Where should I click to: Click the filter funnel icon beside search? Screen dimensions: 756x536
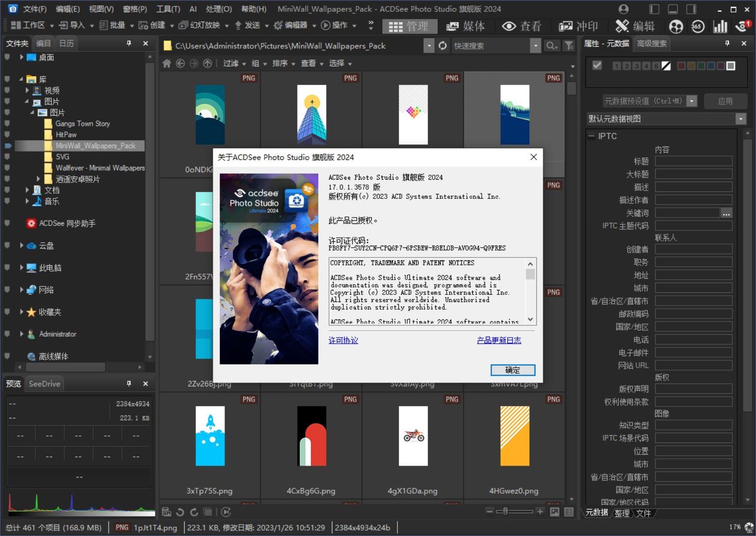coord(569,46)
